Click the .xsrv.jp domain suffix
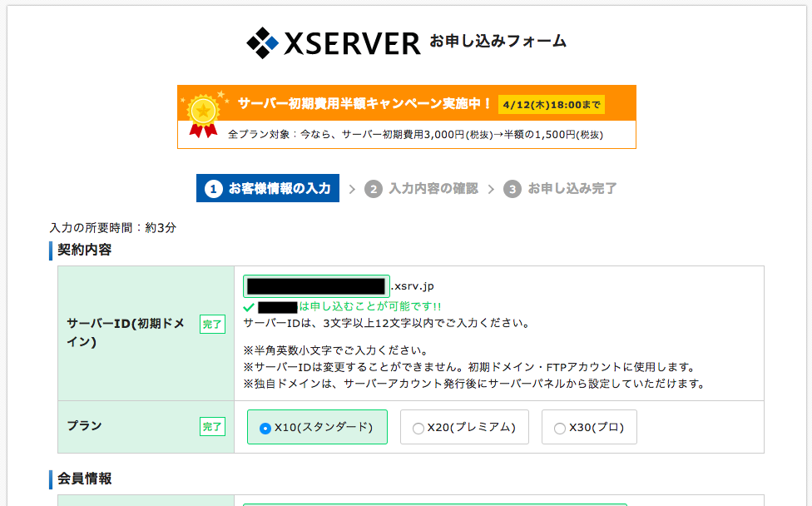812x506 pixels. [413, 286]
